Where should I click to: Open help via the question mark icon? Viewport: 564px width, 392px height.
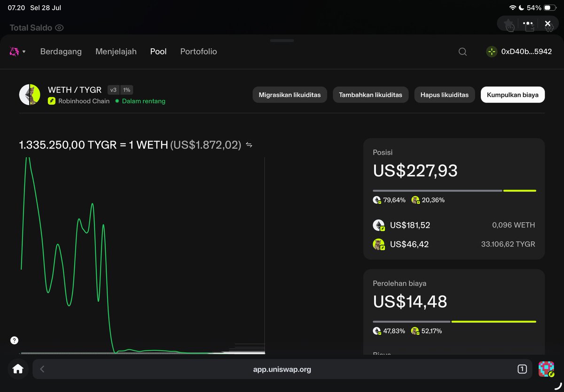pyautogui.click(x=15, y=340)
